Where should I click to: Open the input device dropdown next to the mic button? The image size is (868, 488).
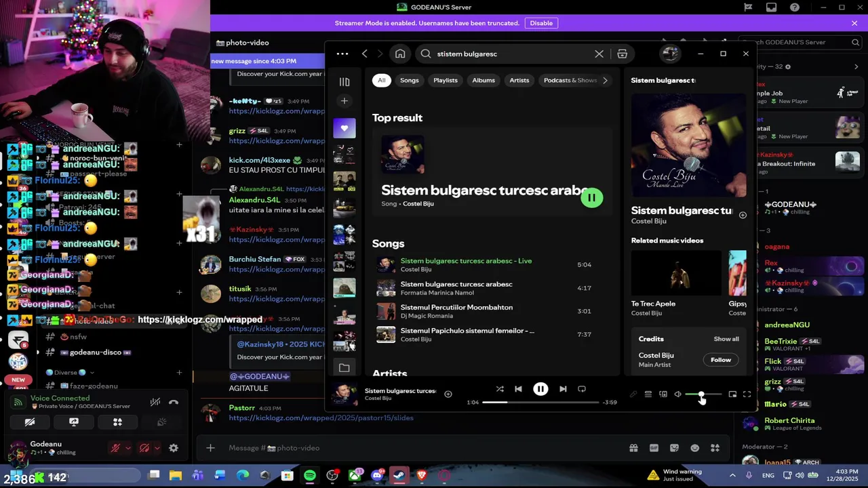pyautogui.click(x=127, y=448)
